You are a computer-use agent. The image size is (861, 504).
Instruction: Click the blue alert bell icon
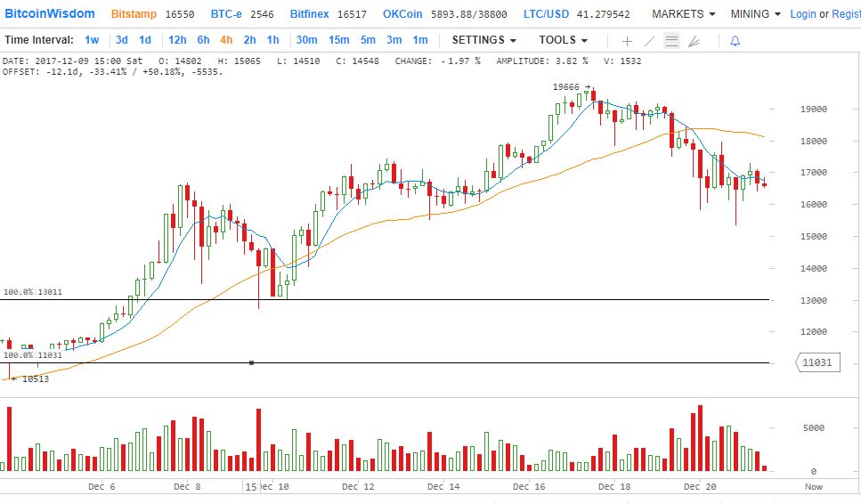735,41
